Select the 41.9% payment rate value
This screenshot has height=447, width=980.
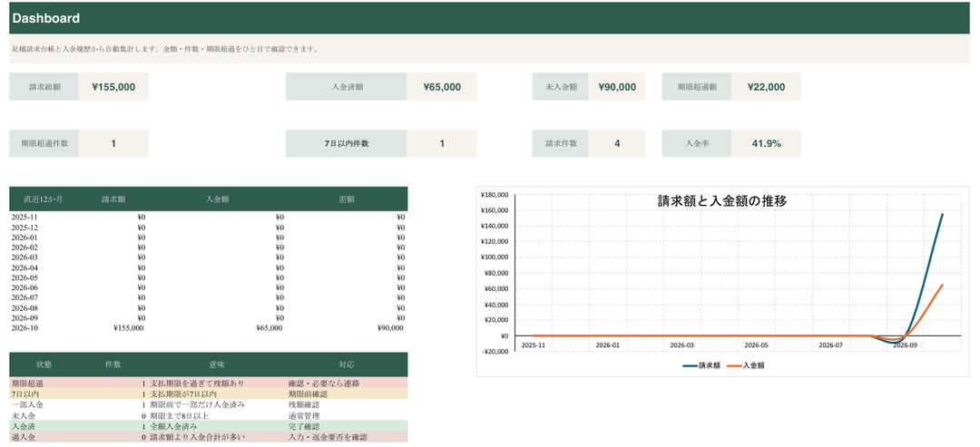[x=766, y=143]
